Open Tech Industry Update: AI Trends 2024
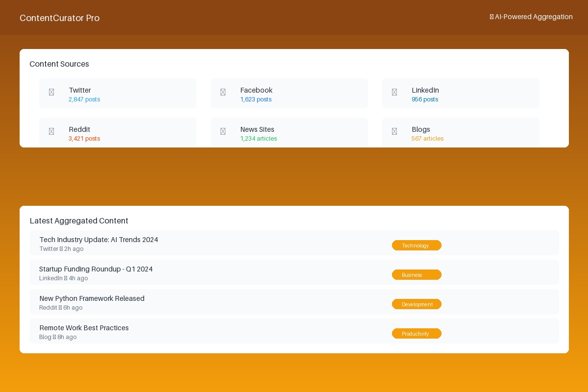This screenshot has height=392, width=588. coord(99,240)
